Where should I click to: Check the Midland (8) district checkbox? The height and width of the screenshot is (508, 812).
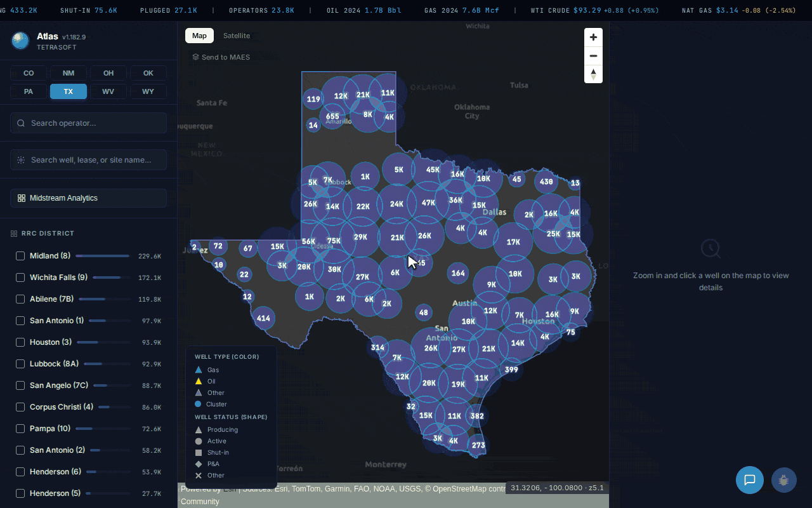click(20, 256)
